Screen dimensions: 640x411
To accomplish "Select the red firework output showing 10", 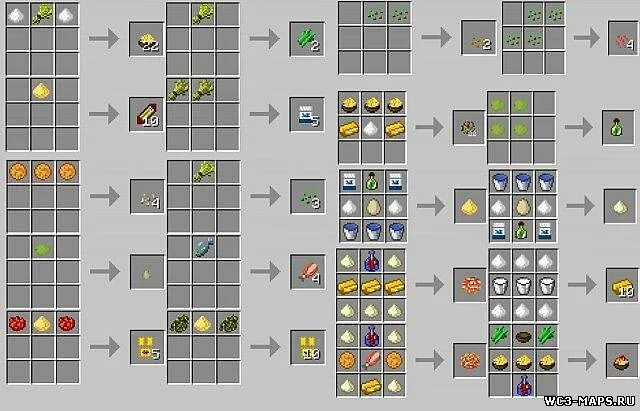I will coord(147,115).
